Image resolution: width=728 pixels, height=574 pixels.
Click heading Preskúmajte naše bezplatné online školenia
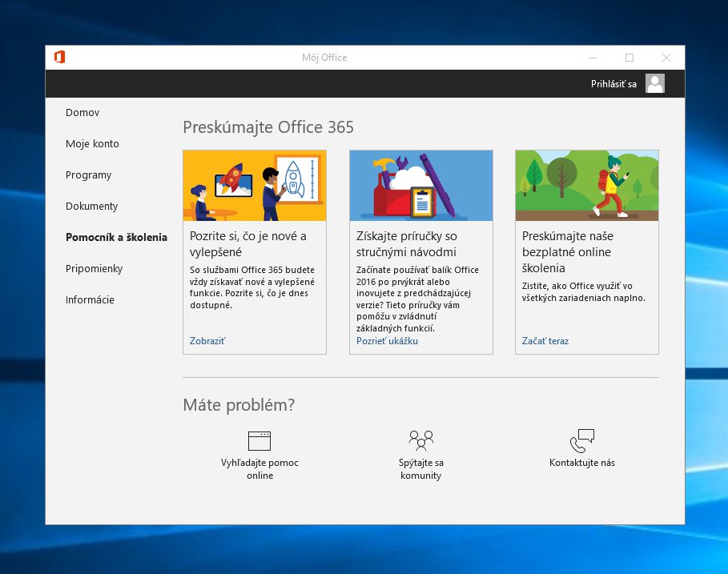[567, 252]
